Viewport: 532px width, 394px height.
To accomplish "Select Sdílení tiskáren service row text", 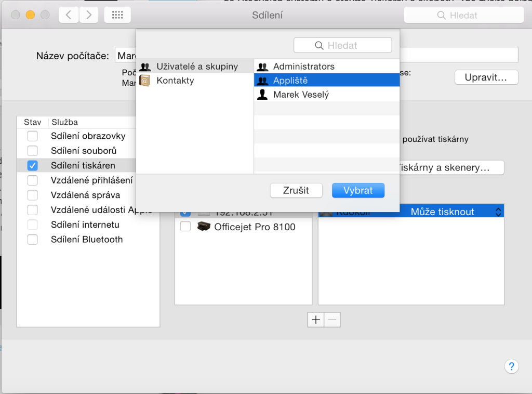I will tap(83, 165).
